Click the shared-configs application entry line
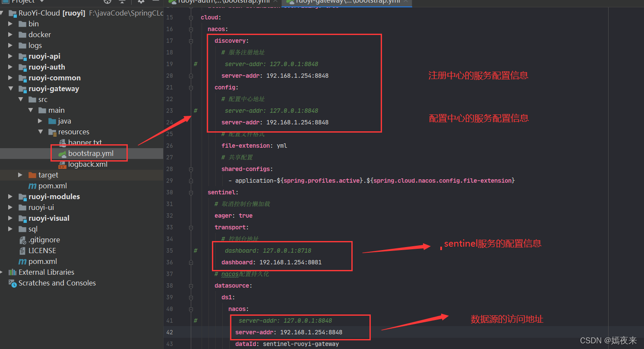This screenshot has width=644, height=349. point(372,181)
